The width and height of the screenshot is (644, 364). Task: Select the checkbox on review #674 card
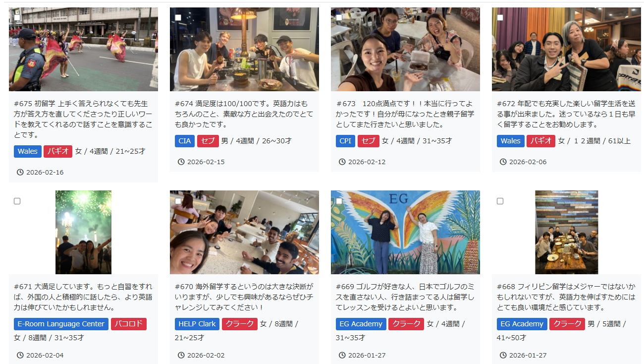click(x=178, y=18)
